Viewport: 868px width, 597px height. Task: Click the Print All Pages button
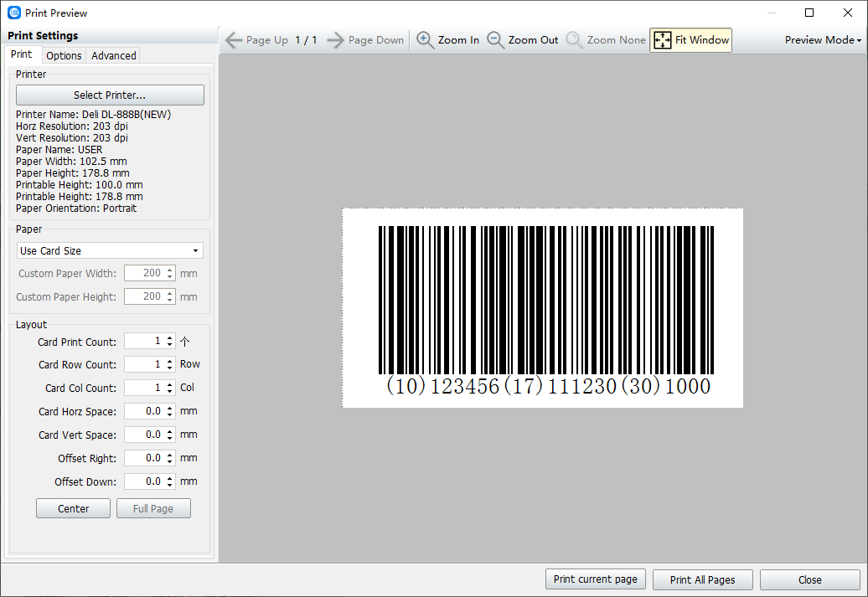coord(702,580)
